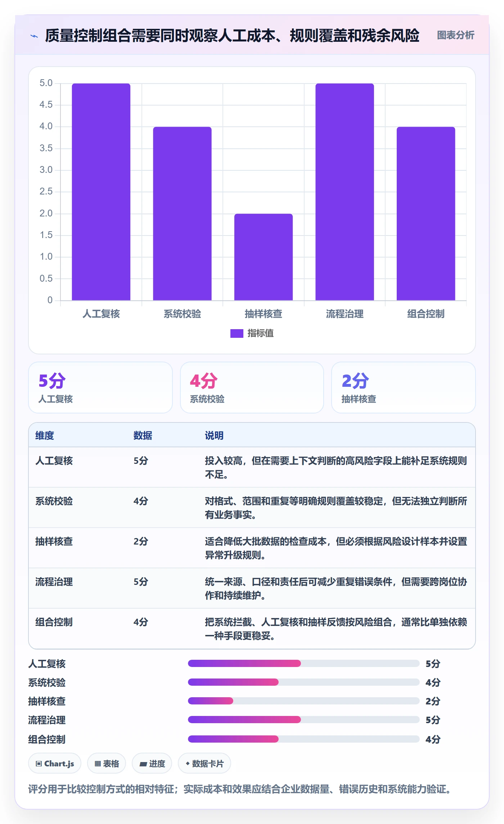Click the 流程治理 x-axis label

click(x=345, y=314)
